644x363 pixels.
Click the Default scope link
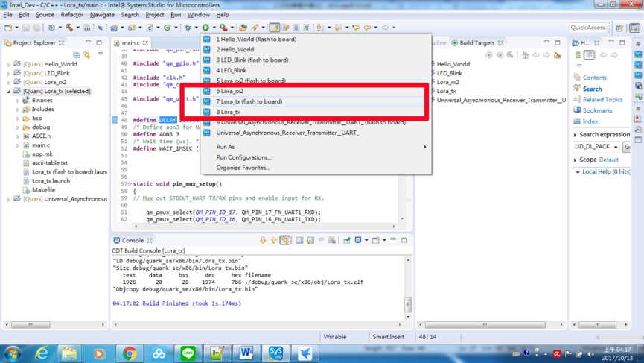(609, 160)
